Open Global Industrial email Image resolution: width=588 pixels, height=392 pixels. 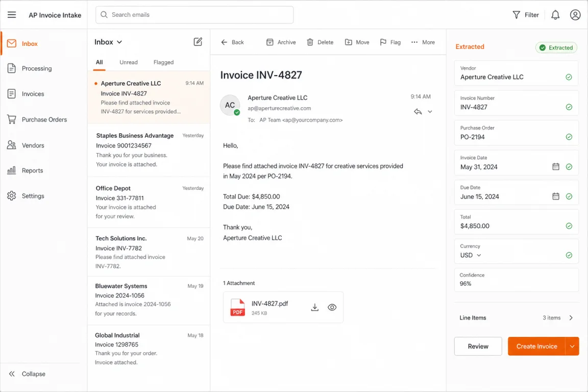[x=149, y=349]
